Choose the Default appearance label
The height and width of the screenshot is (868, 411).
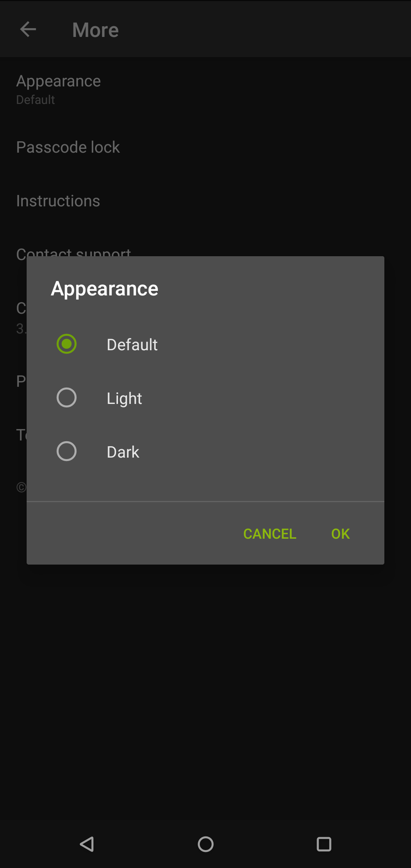132,345
